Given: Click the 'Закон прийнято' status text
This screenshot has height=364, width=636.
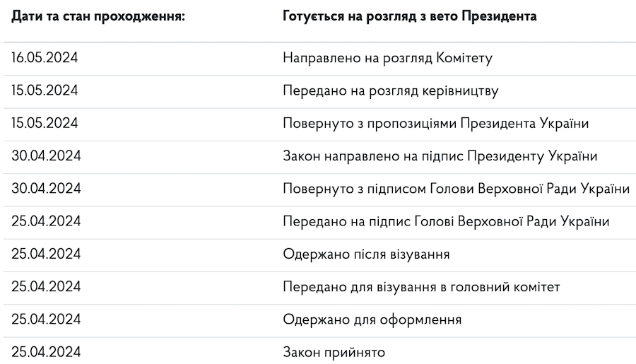Looking at the screenshot, I should coord(334,352).
